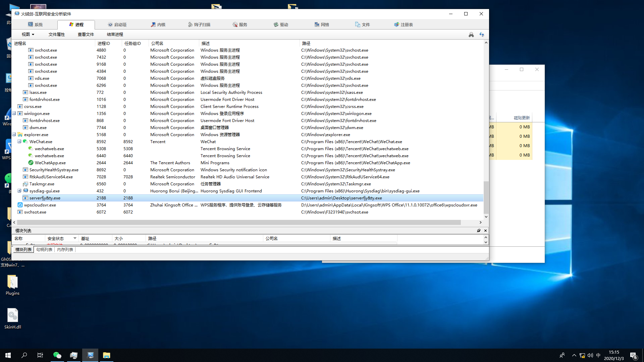Click the wpscloudsvr.exe cloud process icon
The height and width of the screenshot is (362, 644).
(x=20, y=205)
